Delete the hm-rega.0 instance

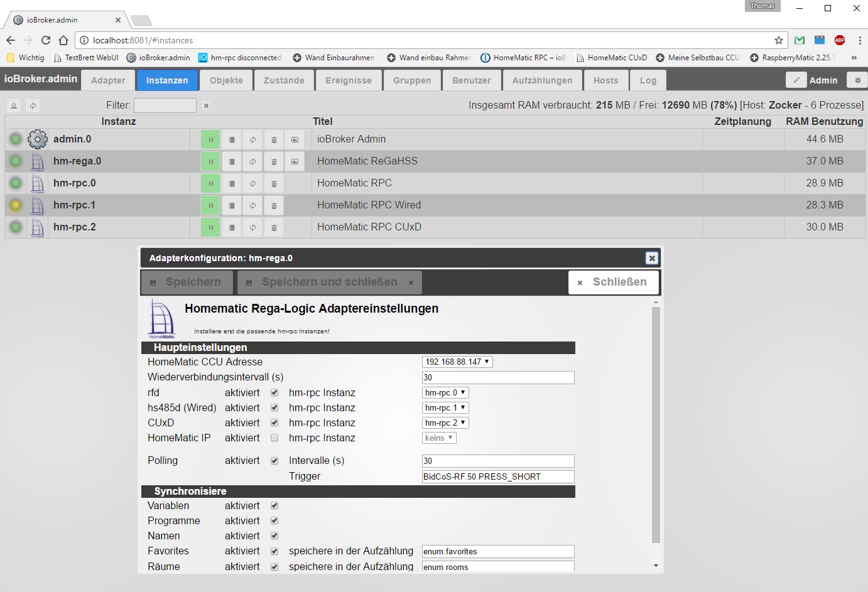[274, 161]
